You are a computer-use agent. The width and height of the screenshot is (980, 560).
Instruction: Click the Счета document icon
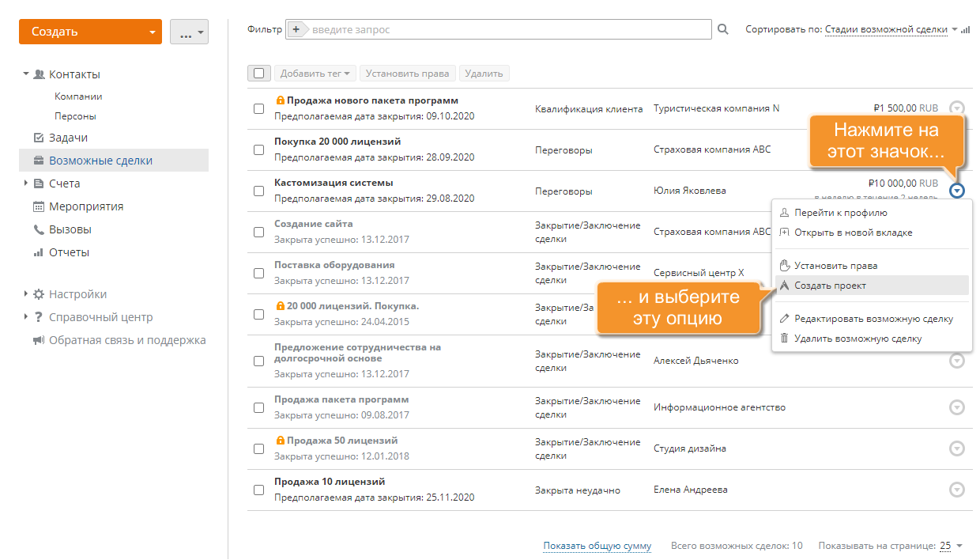coord(39,184)
